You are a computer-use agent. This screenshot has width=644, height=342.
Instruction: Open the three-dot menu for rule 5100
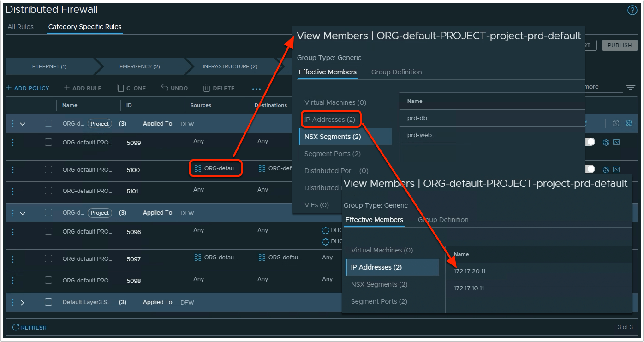pyautogui.click(x=13, y=170)
